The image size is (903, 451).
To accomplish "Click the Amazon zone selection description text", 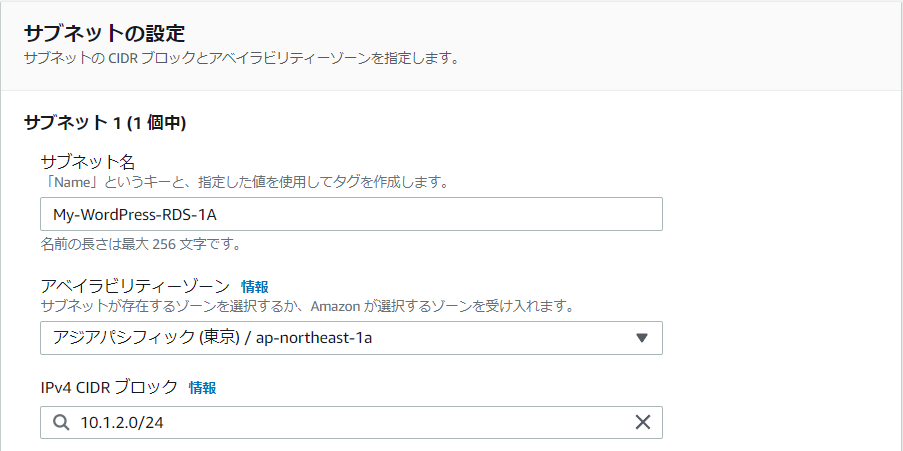I will (308, 306).
